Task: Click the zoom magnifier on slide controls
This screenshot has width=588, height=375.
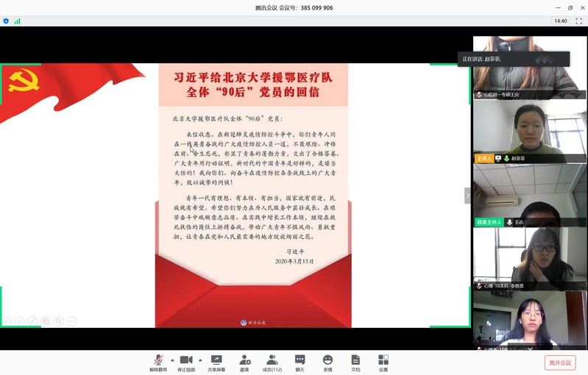Action: tap(59, 321)
